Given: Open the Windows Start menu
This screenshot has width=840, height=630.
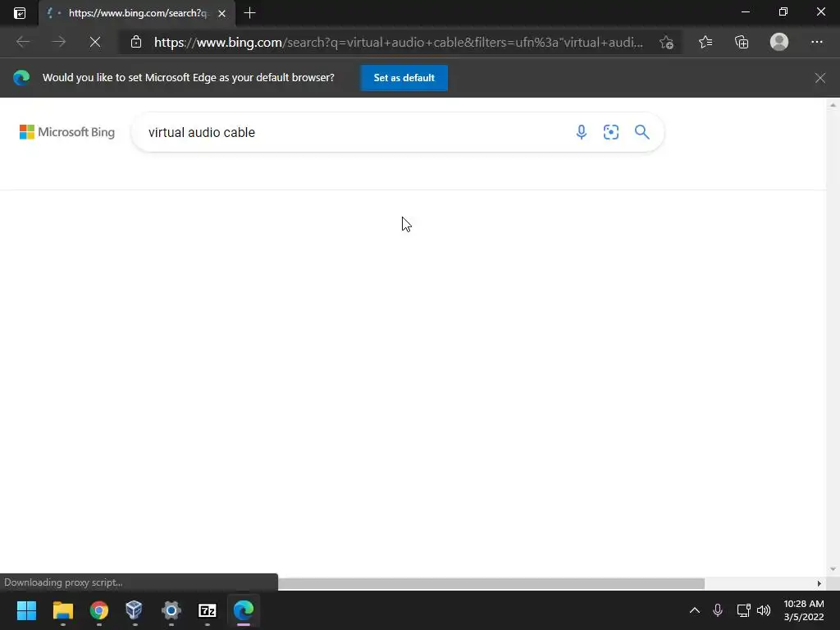Looking at the screenshot, I should click(x=26, y=610).
